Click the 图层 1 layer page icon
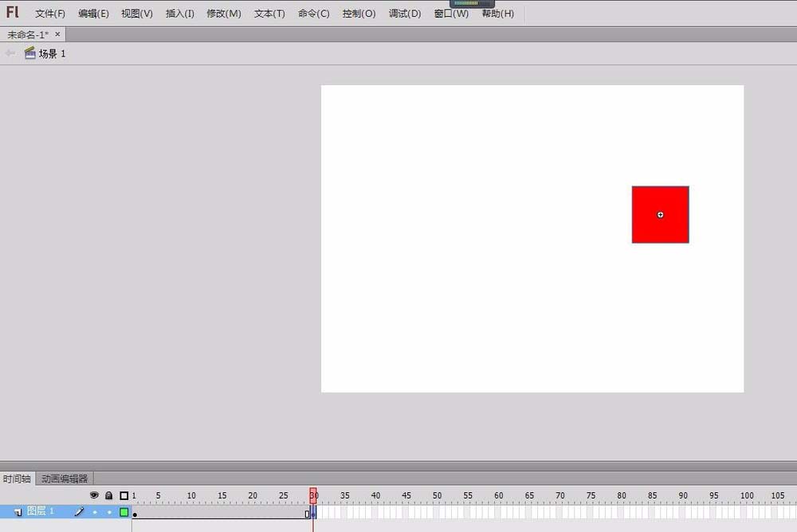Image resolution: width=797 pixels, height=532 pixels. [18, 512]
